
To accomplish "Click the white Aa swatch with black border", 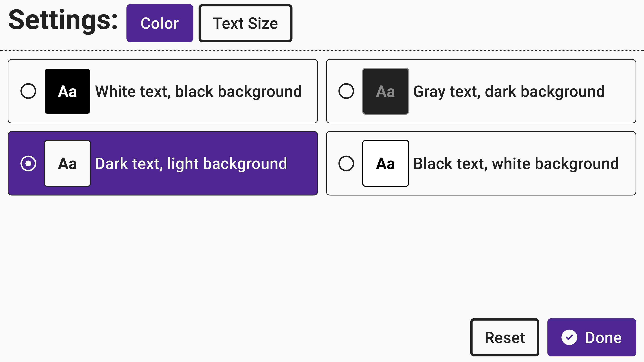I will click(x=385, y=163).
